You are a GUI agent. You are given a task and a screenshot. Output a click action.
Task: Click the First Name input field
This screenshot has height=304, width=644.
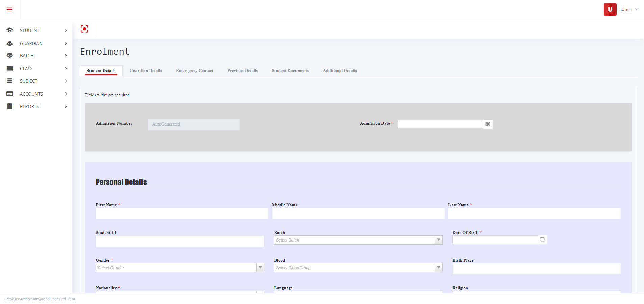tap(182, 213)
